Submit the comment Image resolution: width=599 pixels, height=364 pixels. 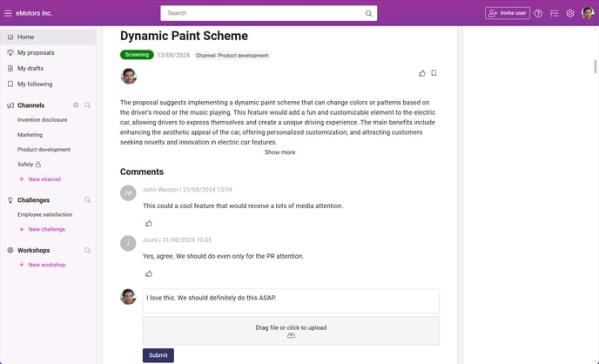(158, 355)
